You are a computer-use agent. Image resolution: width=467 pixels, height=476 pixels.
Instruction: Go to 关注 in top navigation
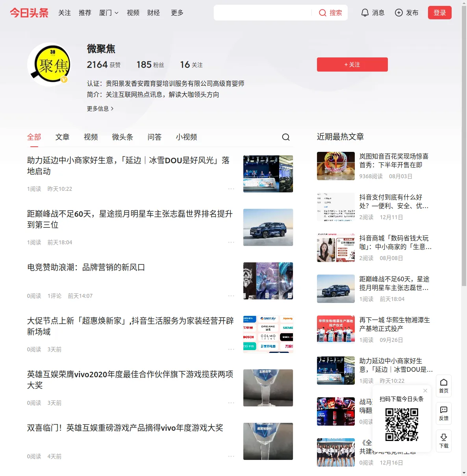click(65, 13)
